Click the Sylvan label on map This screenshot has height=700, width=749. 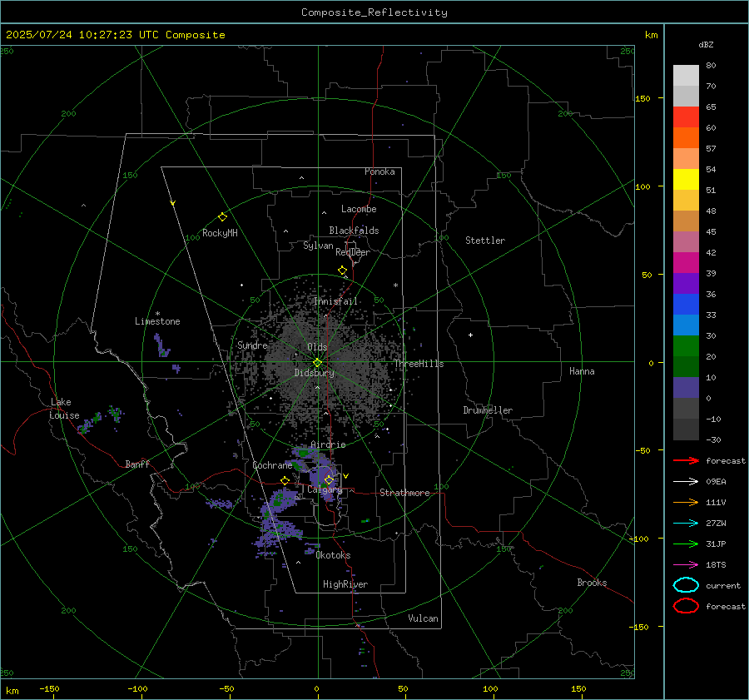tap(318, 246)
